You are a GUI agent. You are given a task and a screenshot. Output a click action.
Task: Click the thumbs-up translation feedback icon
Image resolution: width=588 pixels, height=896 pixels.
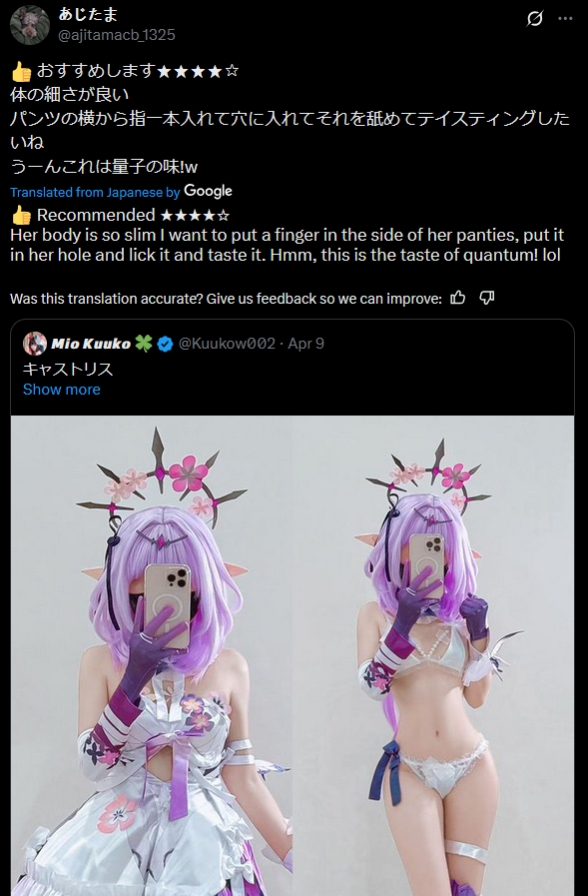458,298
